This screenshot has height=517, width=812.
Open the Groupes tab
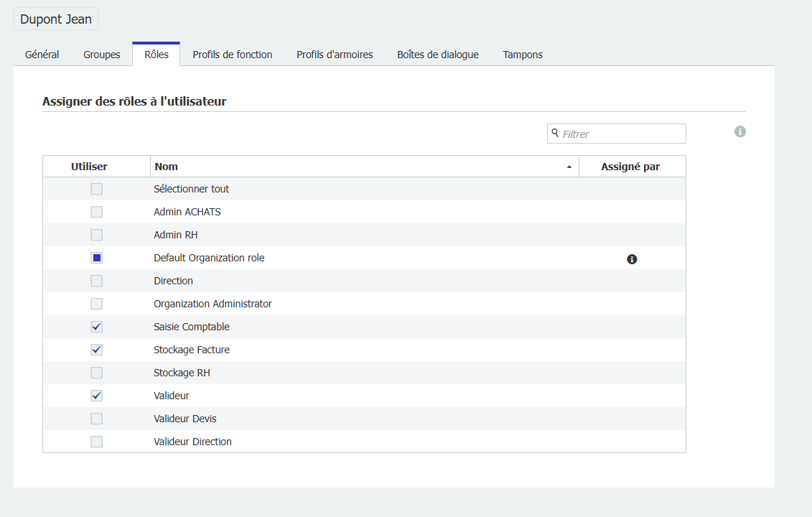[102, 55]
